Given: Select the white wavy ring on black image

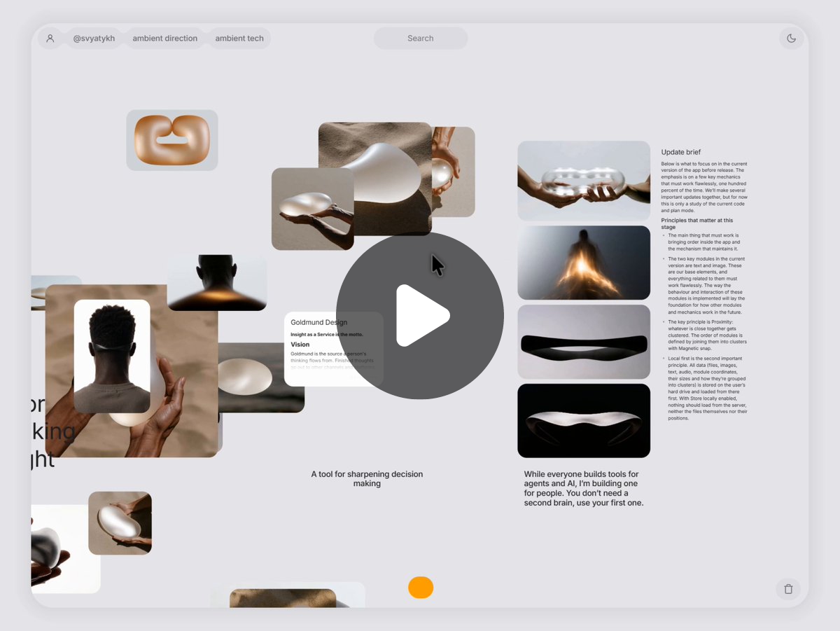Looking at the screenshot, I should tap(584, 421).
